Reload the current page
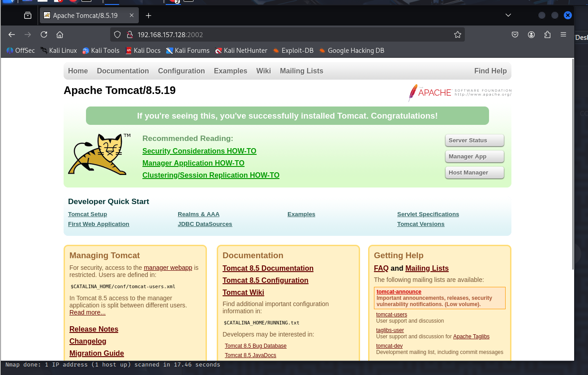This screenshot has width=588, height=375. coord(44,34)
